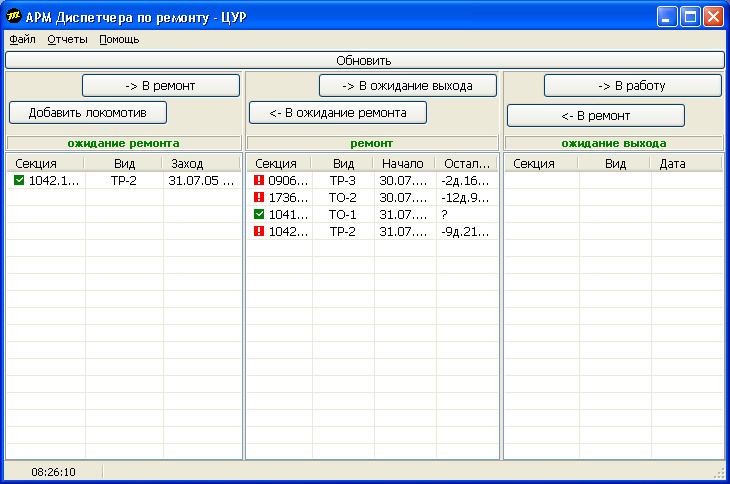Click the 'ожидание выхода' panel label

(x=614, y=143)
